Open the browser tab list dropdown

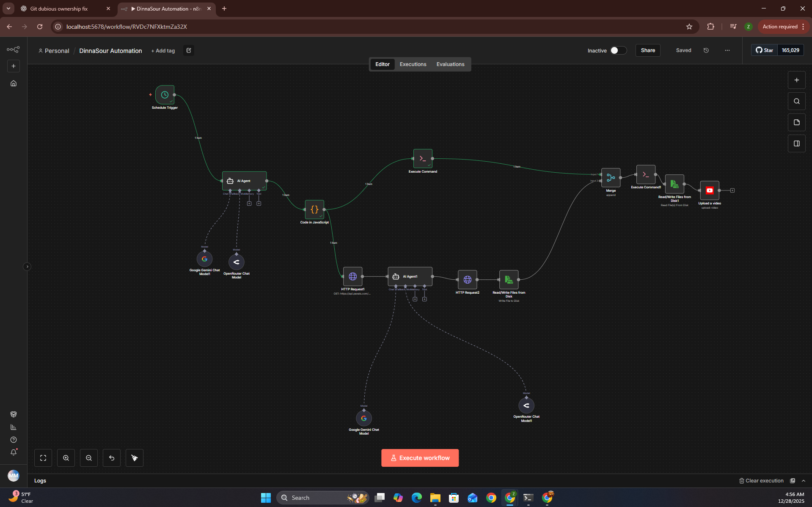point(8,8)
